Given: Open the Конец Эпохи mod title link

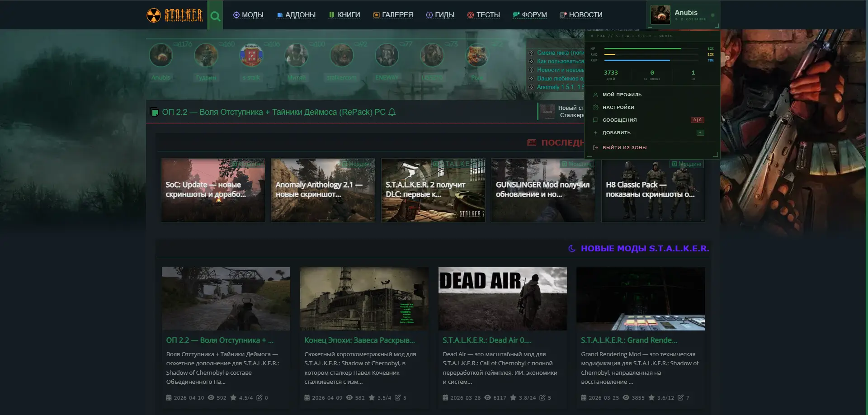Looking at the screenshot, I should [x=359, y=340].
